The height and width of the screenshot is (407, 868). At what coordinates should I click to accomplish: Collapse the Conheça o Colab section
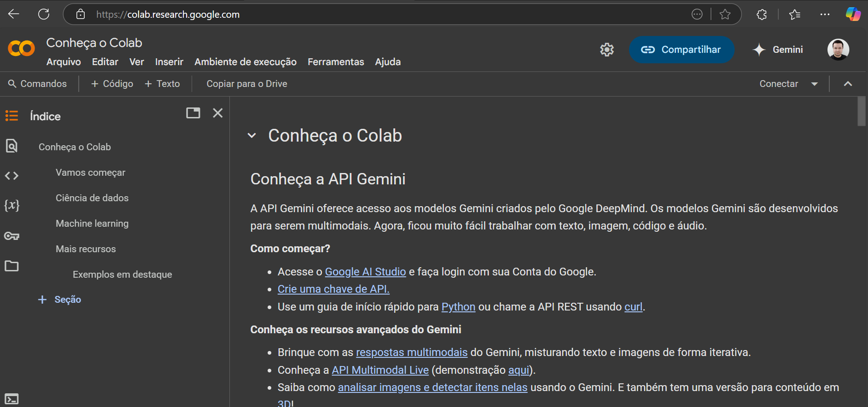pyautogui.click(x=252, y=136)
